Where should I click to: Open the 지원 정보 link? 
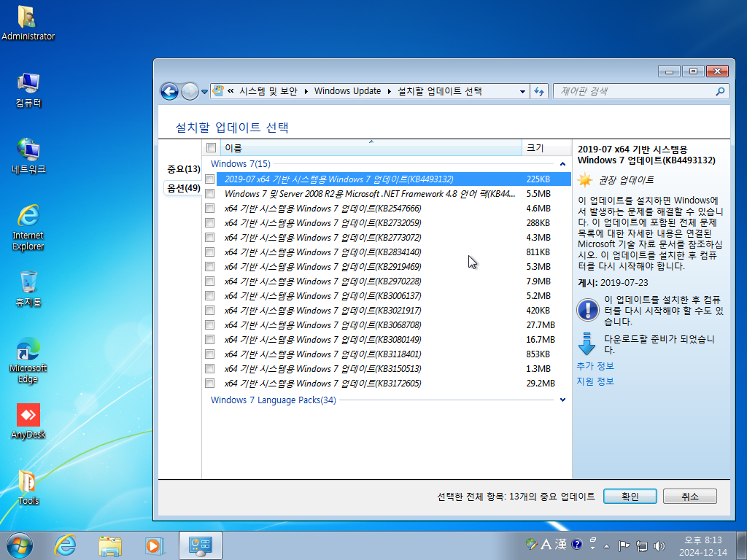click(595, 381)
